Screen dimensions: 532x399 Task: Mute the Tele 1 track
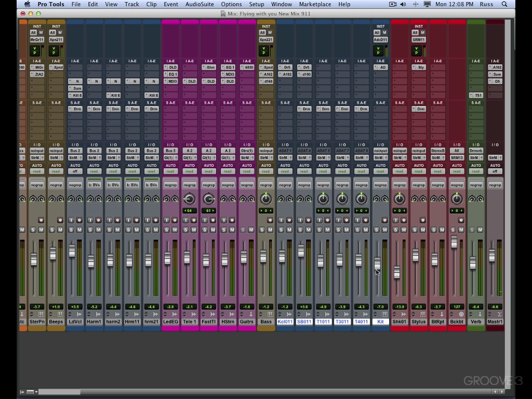[194, 230]
